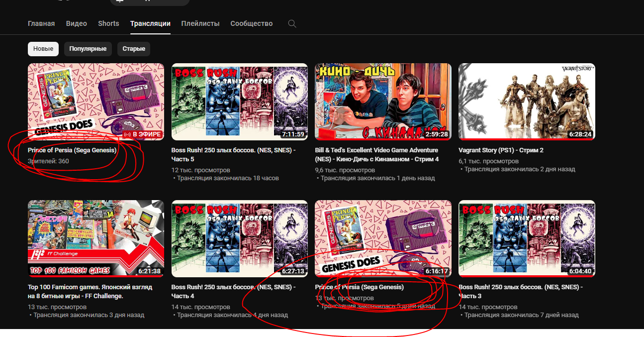Click the 6,1 тыс. просмотров text
644x337 pixels.
coord(489,161)
